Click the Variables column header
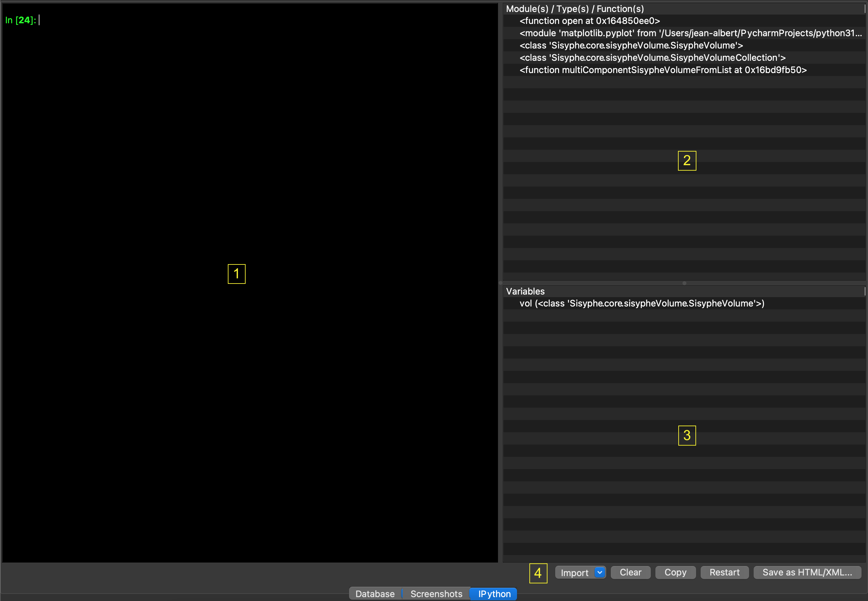 click(x=684, y=291)
